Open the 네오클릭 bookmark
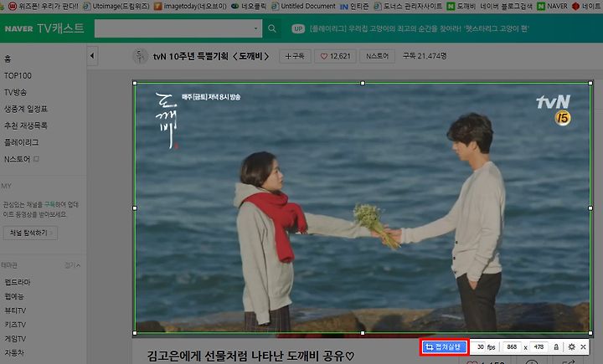The height and width of the screenshot is (364, 603). click(249, 6)
